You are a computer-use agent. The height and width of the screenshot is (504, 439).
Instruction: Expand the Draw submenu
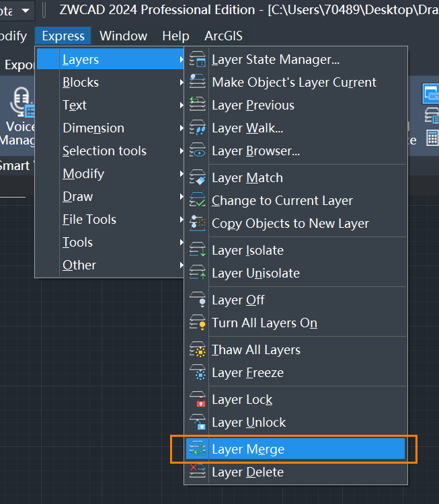click(x=110, y=196)
